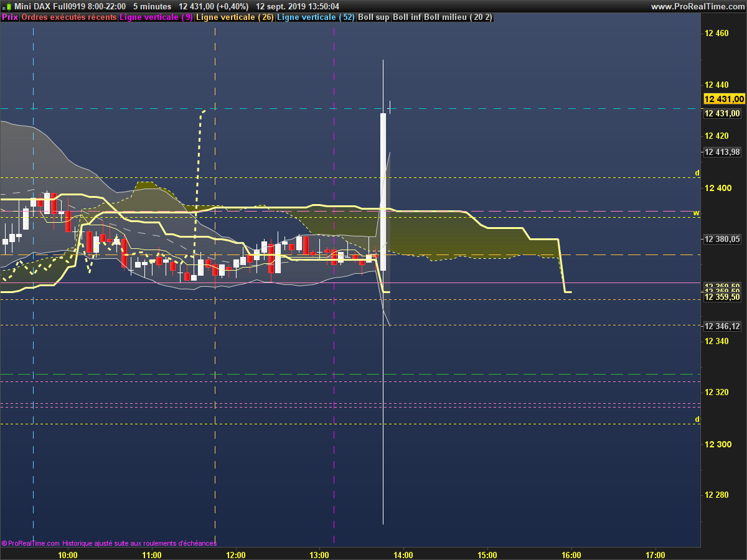Screen dimensions: 747x560
Task: Select the Ligne verticale (9) label
Action: 156,17
